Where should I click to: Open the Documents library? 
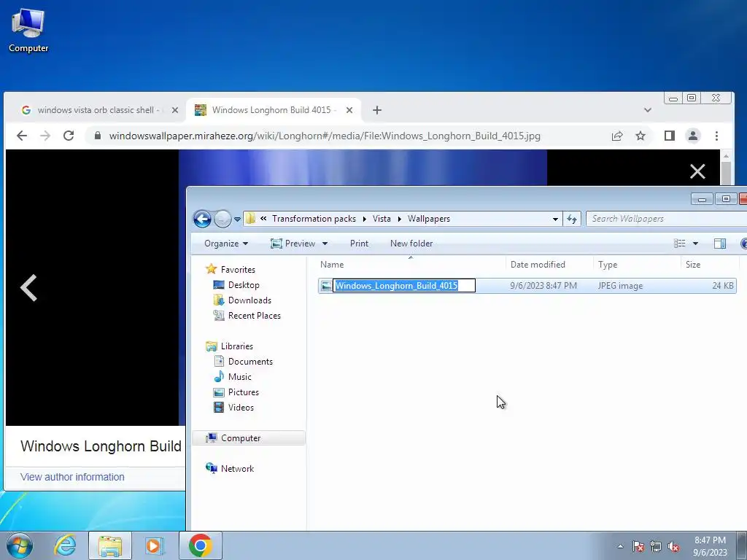244,362
